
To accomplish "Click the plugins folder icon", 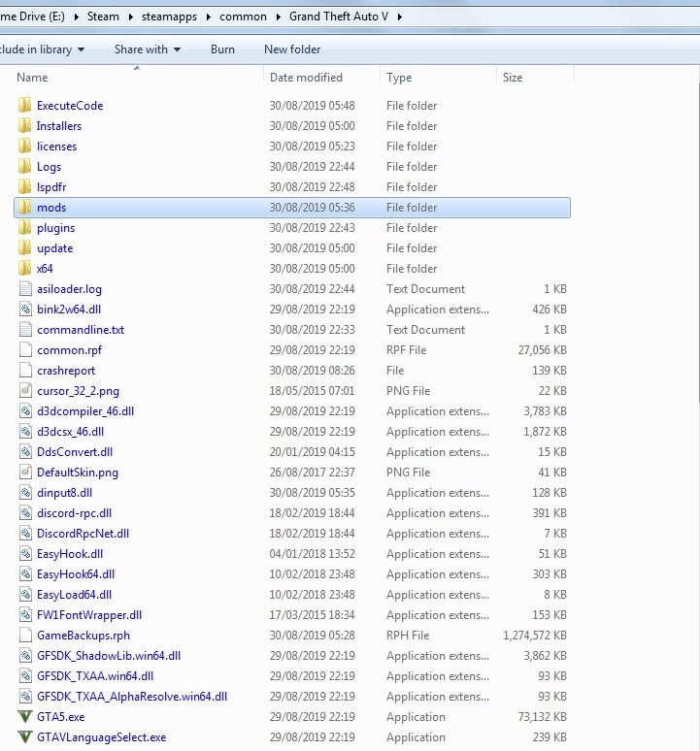I will [x=25, y=228].
